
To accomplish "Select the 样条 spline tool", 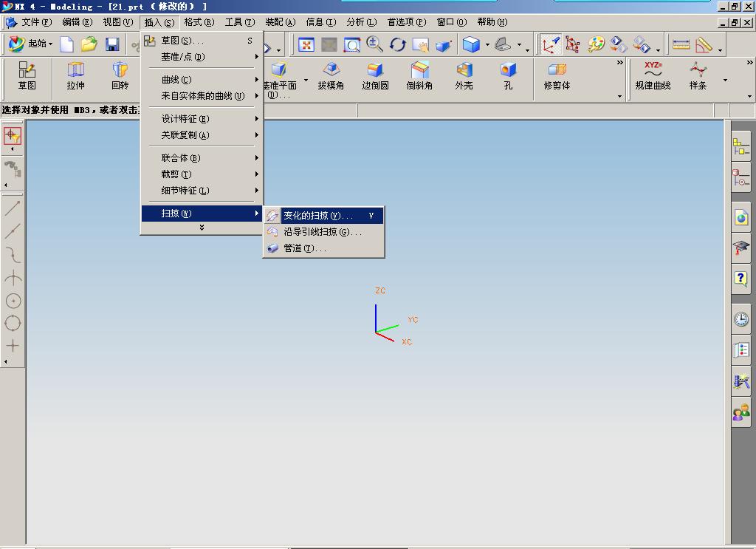I will coord(698,75).
